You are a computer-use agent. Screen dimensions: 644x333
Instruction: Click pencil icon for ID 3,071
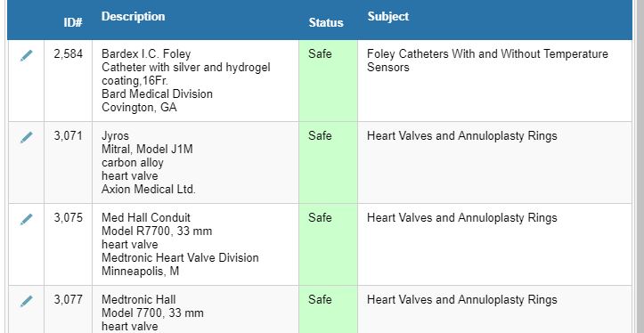[x=27, y=137]
